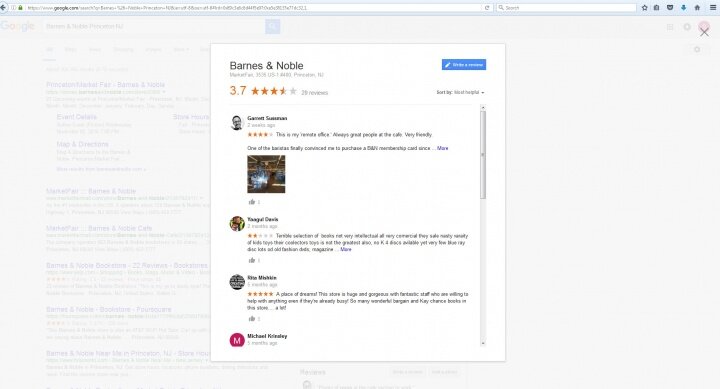Expand Yaagul Davis's review with More
Image resolution: width=720 pixels, height=389 pixels.
(346, 249)
